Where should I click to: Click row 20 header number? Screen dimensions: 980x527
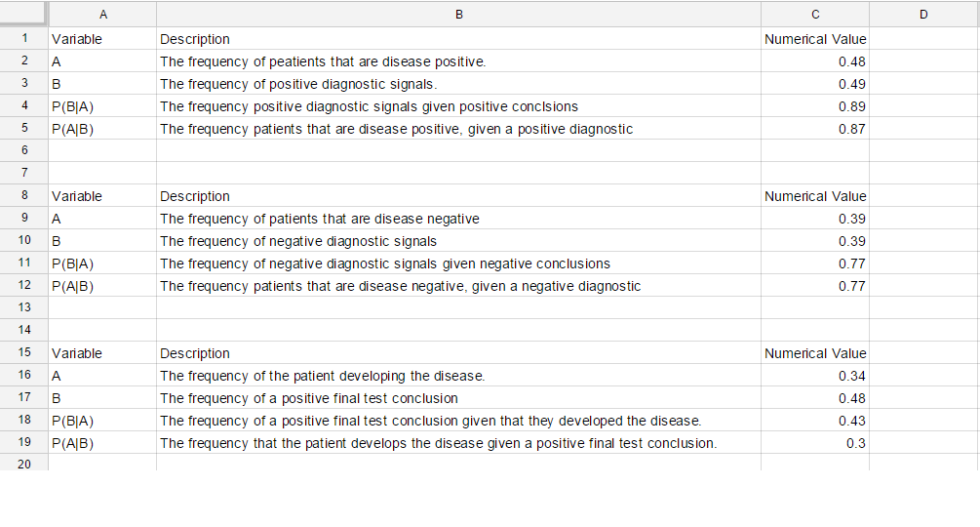tap(23, 465)
